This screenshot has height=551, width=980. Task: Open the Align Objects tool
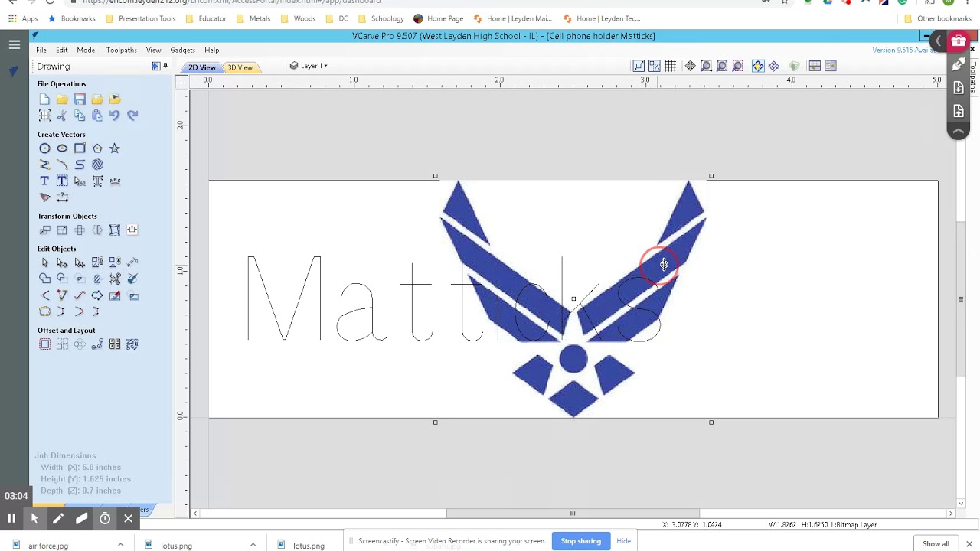[132, 230]
